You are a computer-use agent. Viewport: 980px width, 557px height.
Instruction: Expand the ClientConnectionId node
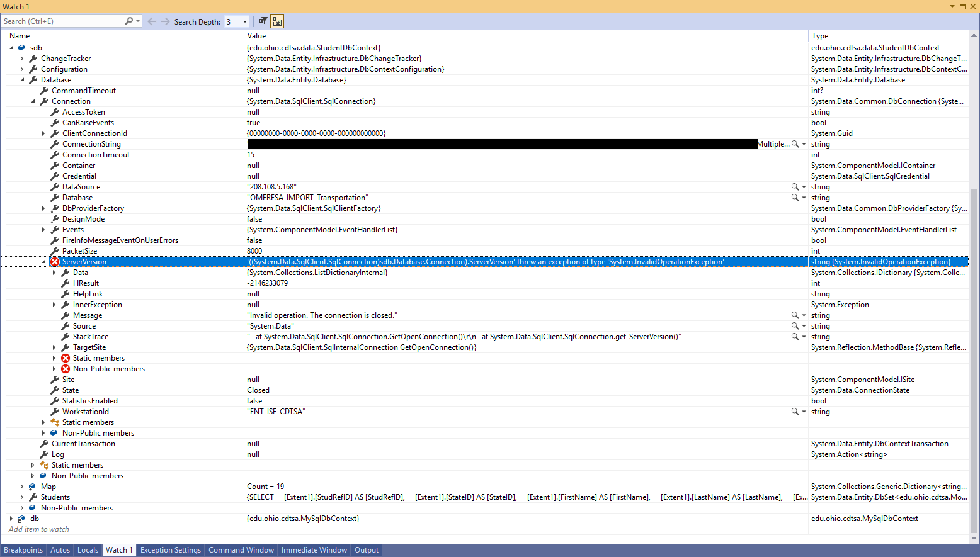(43, 133)
